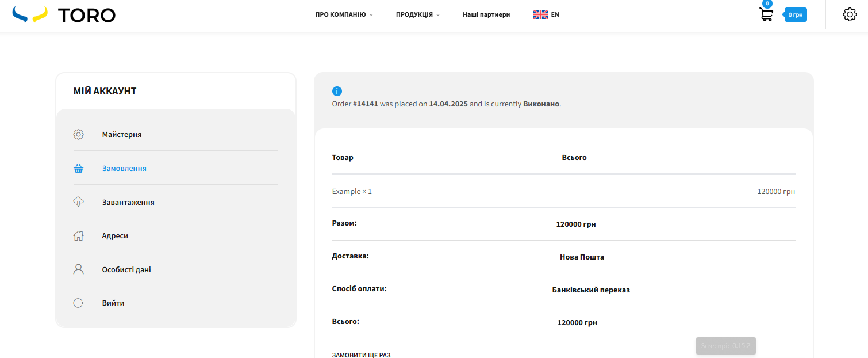Click the blue info icon in the order notice
This screenshot has height=358, width=868.
(x=337, y=91)
